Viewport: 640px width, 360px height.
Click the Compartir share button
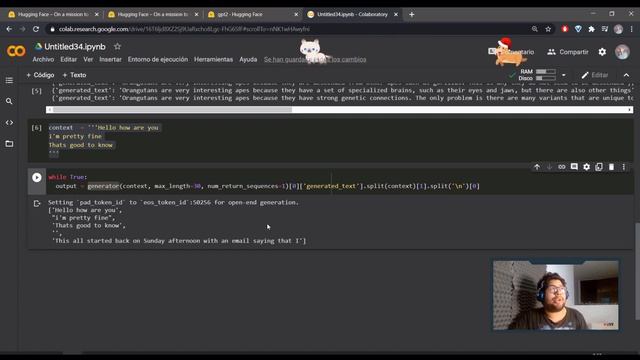pos(568,52)
